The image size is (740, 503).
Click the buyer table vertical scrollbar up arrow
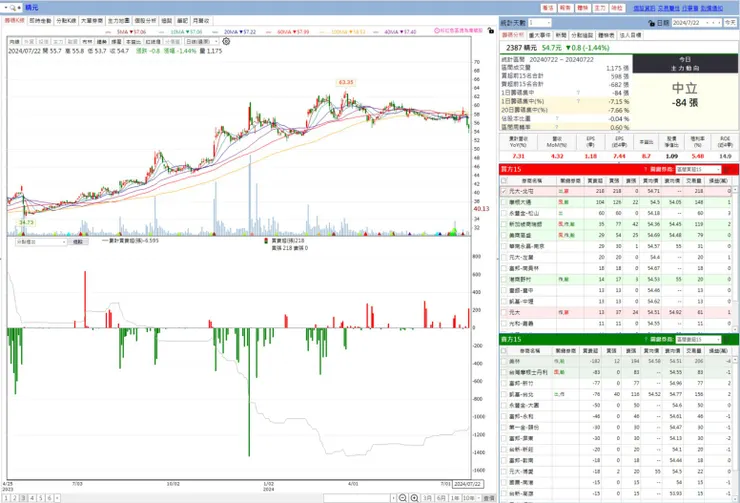pyautogui.click(x=735, y=189)
